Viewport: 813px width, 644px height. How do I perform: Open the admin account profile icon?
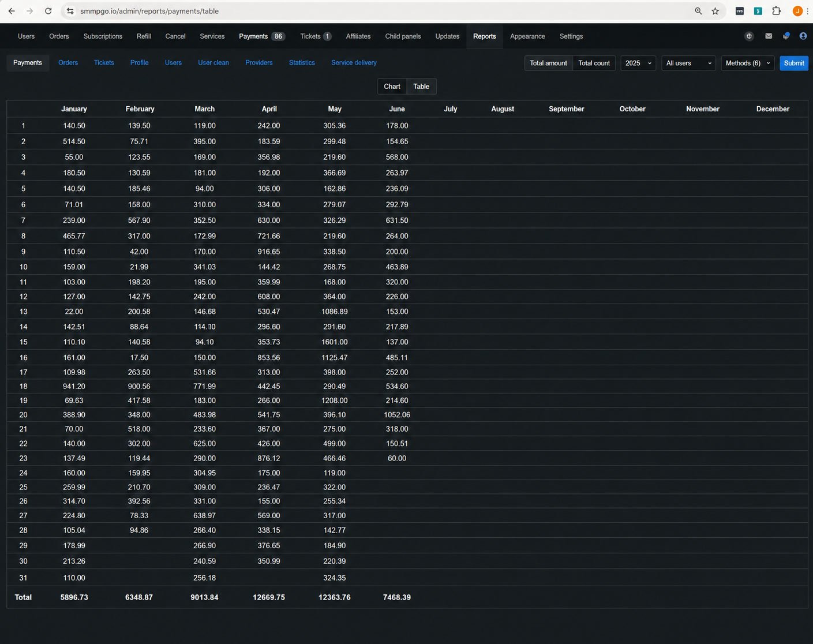point(803,36)
